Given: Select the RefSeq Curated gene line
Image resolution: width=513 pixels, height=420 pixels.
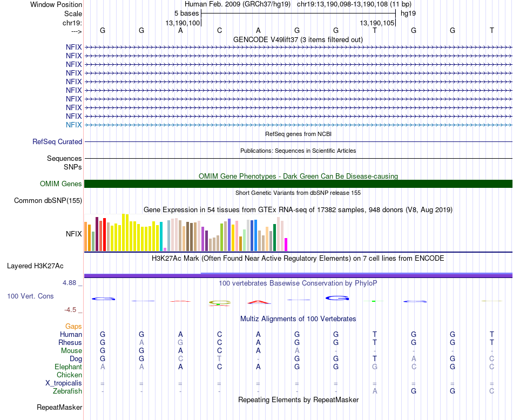Looking at the screenshot, I should tap(298, 141).
